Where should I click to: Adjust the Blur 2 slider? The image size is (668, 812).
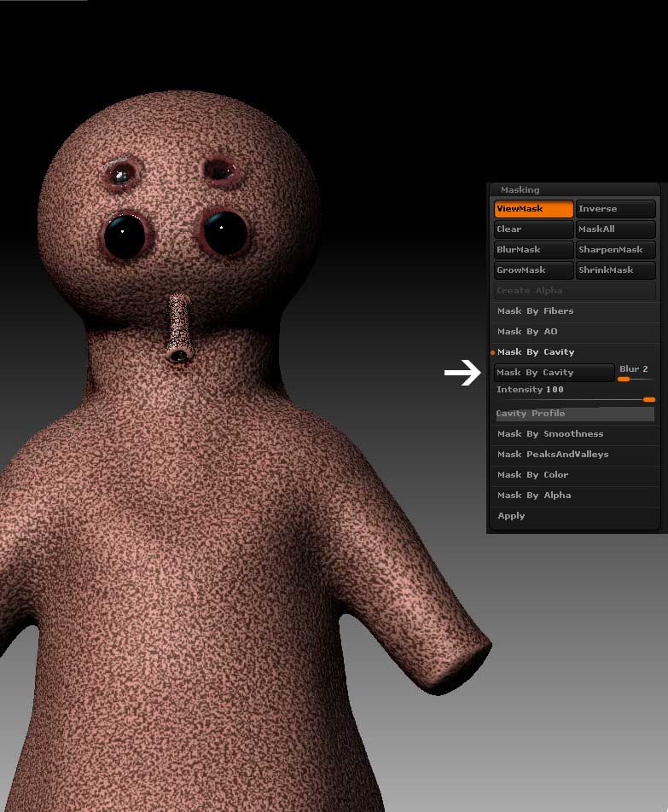pyautogui.click(x=636, y=373)
